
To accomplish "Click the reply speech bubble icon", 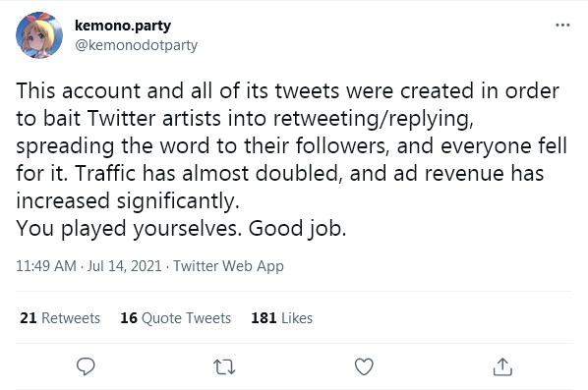I will (x=86, y=366).
